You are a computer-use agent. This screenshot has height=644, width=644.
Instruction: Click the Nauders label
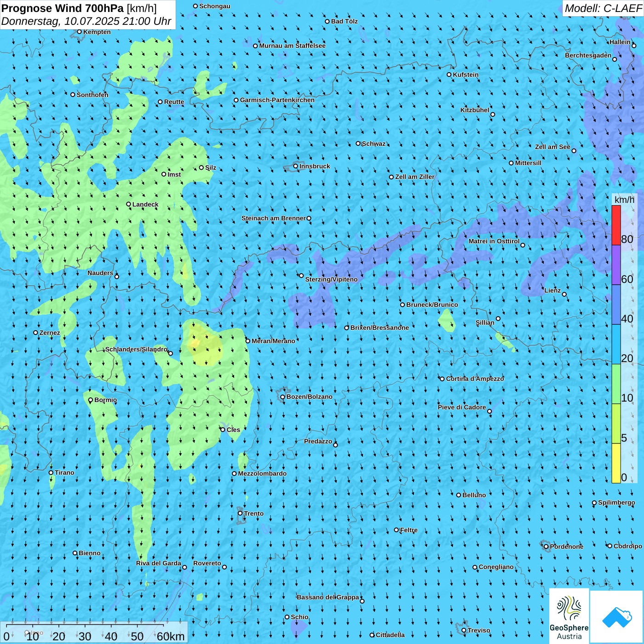click(100, 273)
